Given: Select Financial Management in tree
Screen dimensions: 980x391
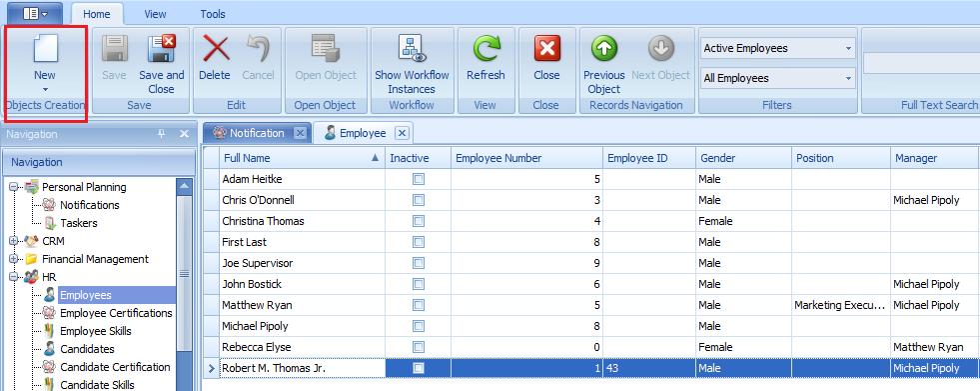Looking at the screenshot, I should tap(95, 259).
